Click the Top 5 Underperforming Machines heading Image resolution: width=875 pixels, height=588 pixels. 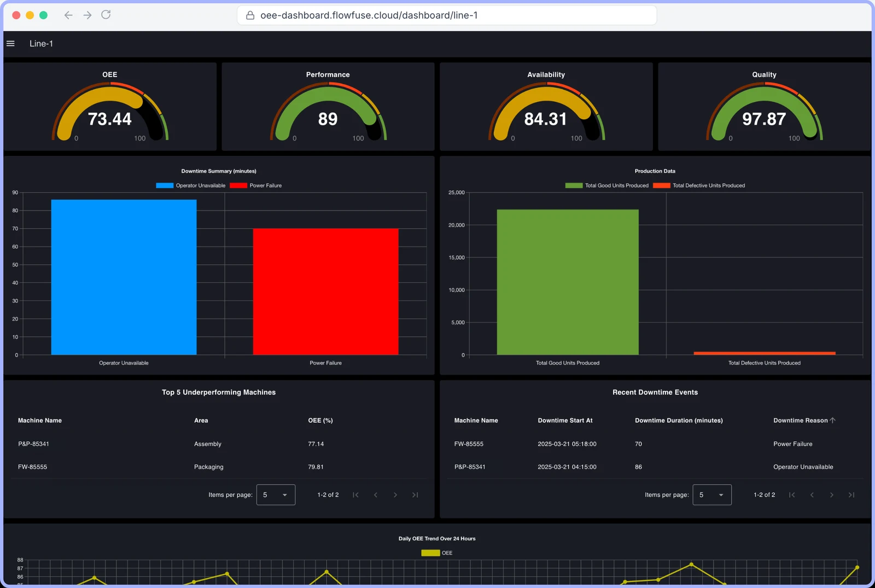[219, 393]
